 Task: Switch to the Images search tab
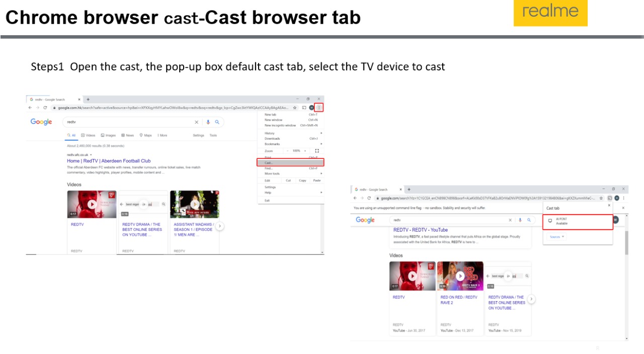[x=108, y=135]
